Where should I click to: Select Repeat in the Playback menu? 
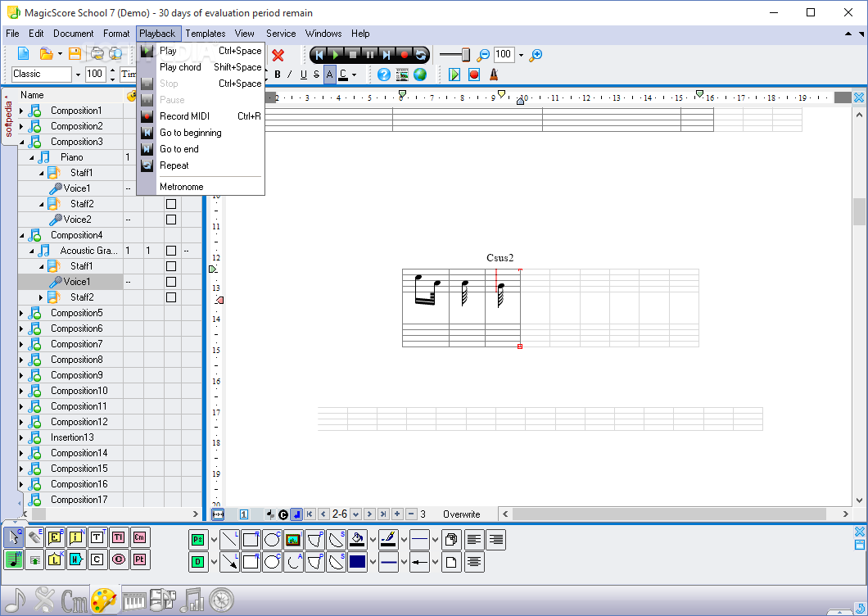[201, 165]
